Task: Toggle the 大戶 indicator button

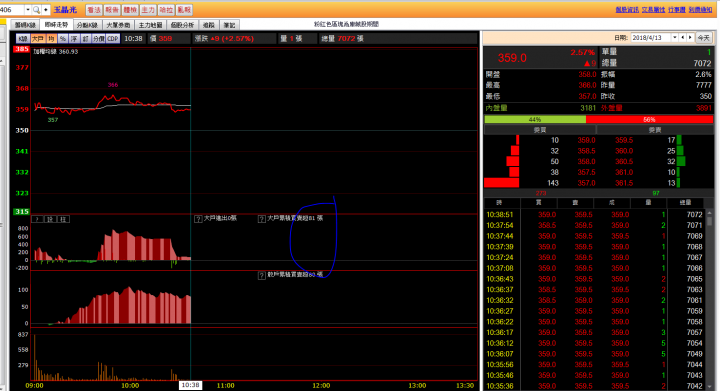Action: 38,39
